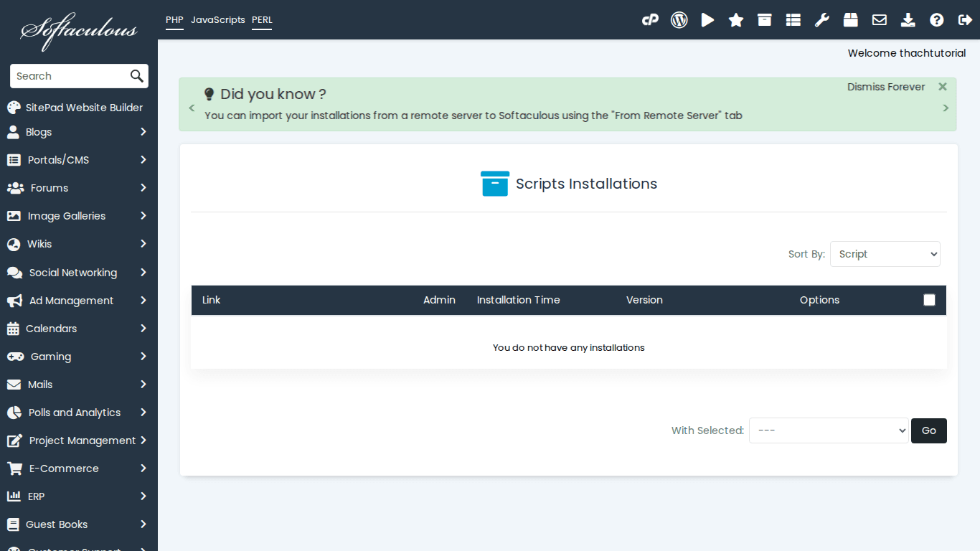Click the WordPress icon in the top bar
Image resolution: width=980 pixels, height=551 pixels.
679,19
